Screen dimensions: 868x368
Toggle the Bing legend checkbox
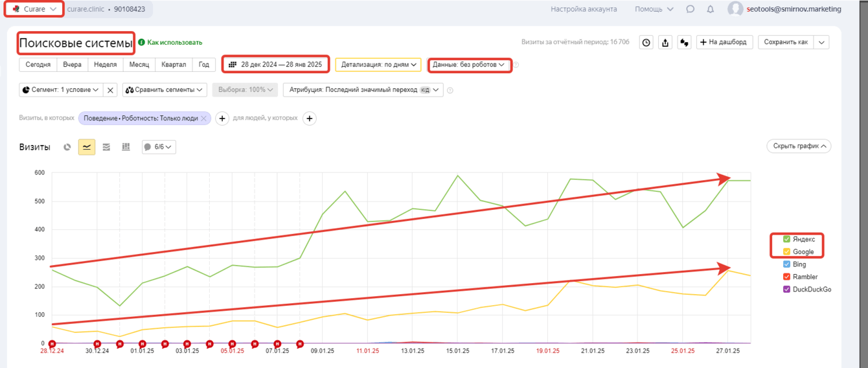[786, 264]
